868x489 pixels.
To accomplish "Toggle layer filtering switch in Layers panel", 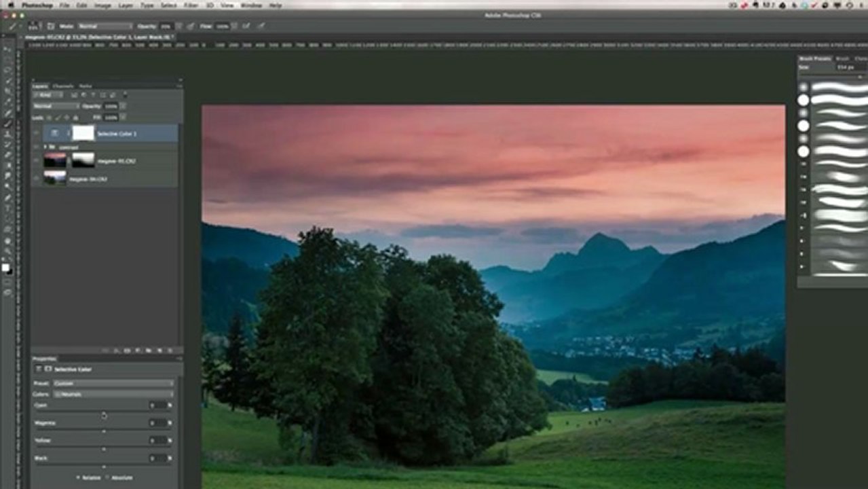I will [x=126, y=95].
